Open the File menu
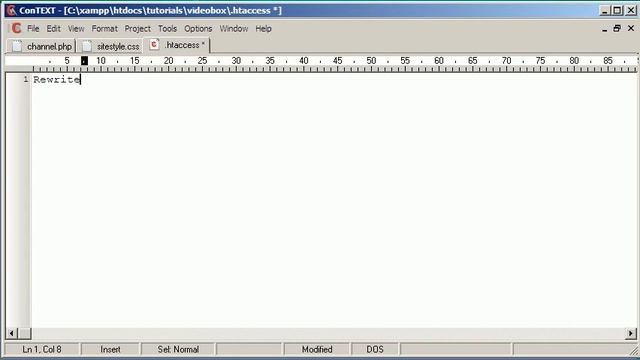Screen dimensions: 640x360 [x=33, y=29]
